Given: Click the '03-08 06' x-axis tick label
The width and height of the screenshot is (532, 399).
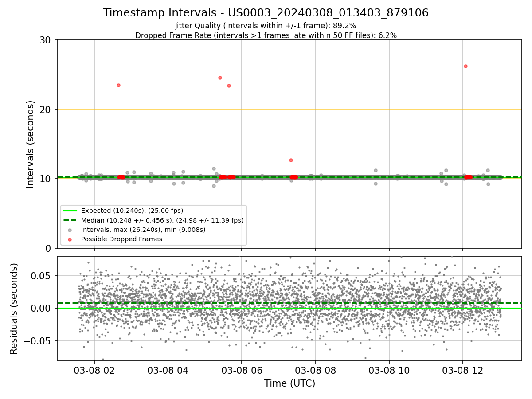Looking at the screenshot, I should coord(242,370).
